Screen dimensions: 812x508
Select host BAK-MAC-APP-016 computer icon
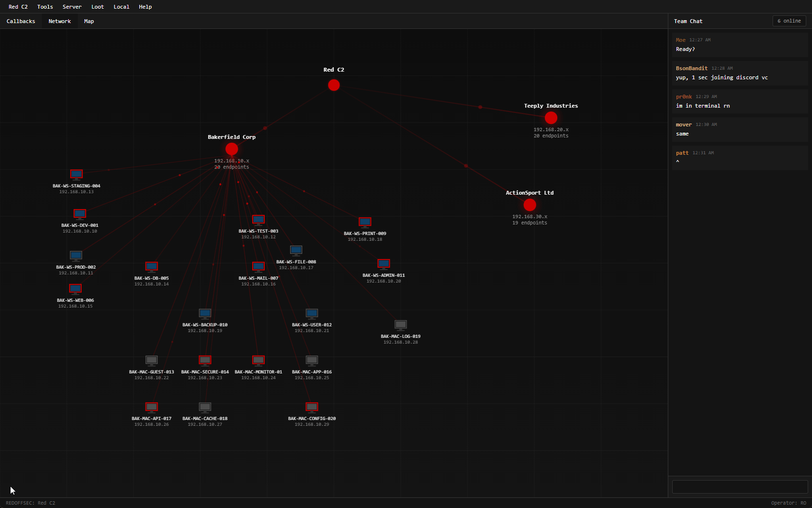point(312,360)
